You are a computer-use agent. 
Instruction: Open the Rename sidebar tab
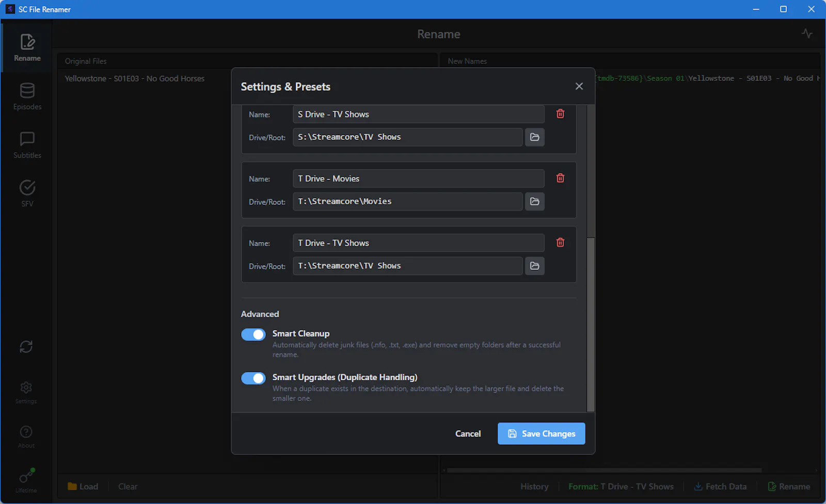pyautogui.click(x=27, y=47)
